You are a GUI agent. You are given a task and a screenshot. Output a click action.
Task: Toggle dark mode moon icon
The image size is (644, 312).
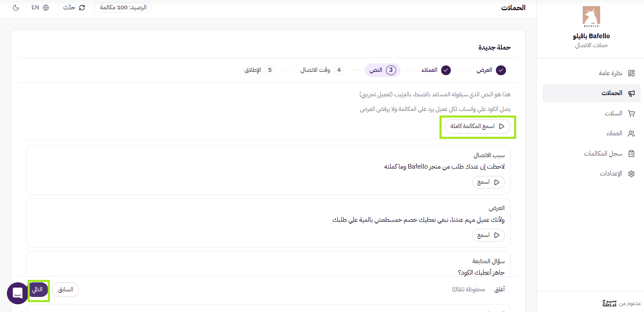point(16,8)
